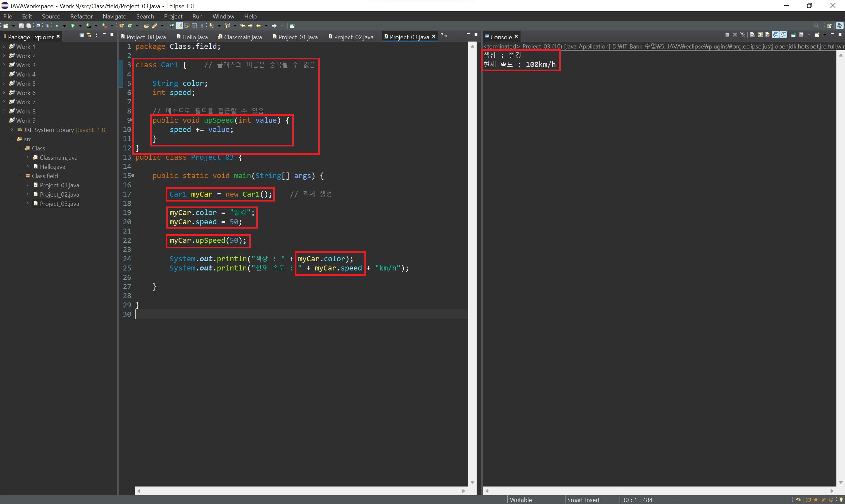Toggle Mark Occurrences highlighter button
Screen dimensions: 845x504
[x=179, y=26]
